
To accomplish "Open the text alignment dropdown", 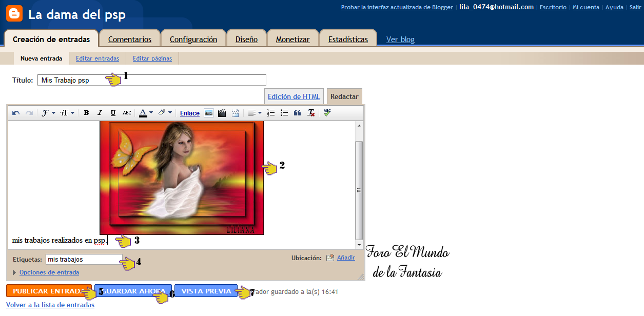I will coord(255,113).
